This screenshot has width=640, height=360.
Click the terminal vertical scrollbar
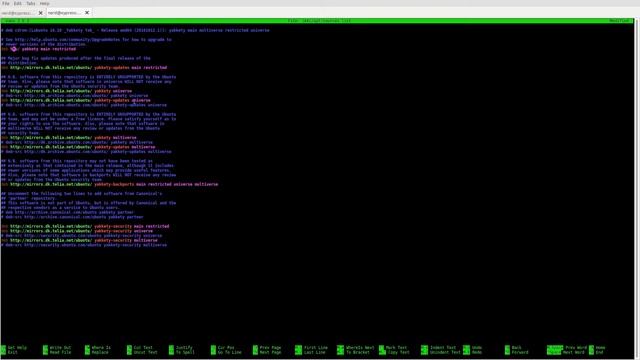click(636, 188)
